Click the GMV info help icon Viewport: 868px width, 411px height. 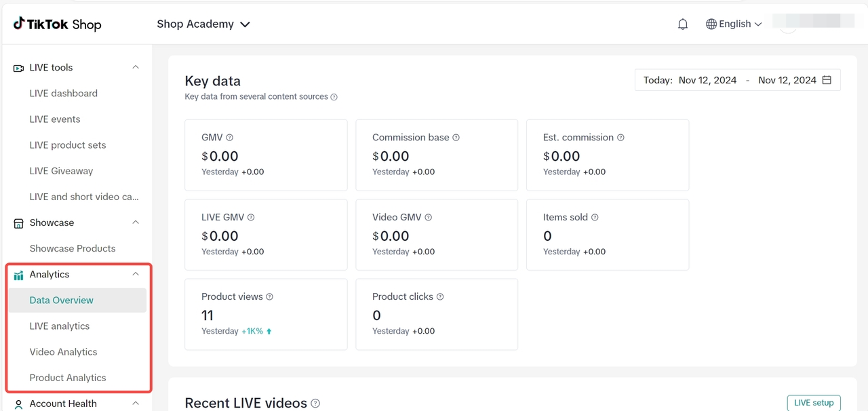tap(230, 138)
